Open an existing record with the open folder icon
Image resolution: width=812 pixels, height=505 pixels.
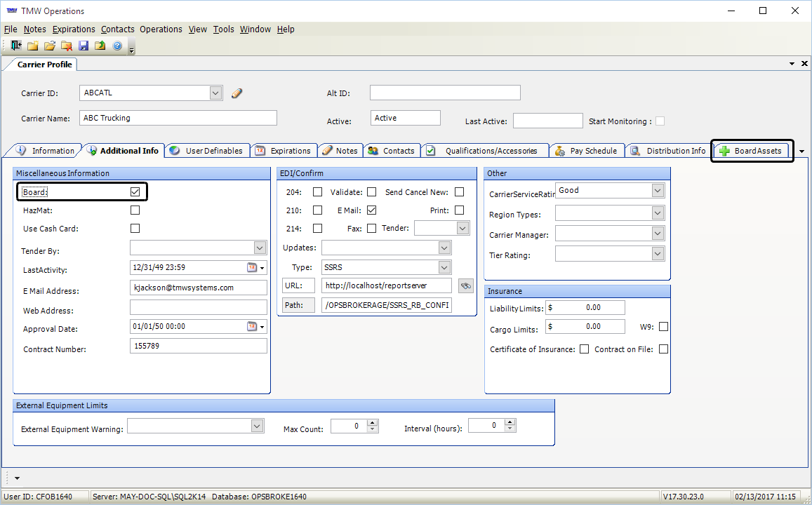point(49,45)
